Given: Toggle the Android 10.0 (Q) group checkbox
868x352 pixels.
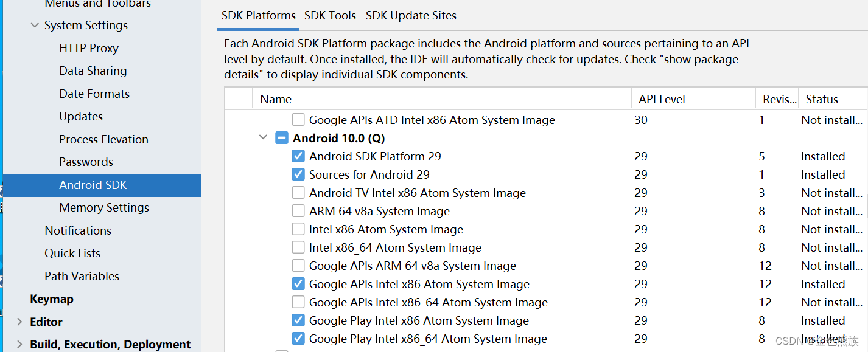Looking at the screenshot, I should (282, 138).
